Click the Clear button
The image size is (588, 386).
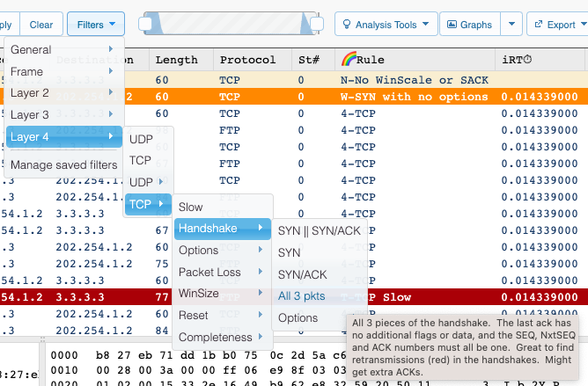click(x=40, y=25)
